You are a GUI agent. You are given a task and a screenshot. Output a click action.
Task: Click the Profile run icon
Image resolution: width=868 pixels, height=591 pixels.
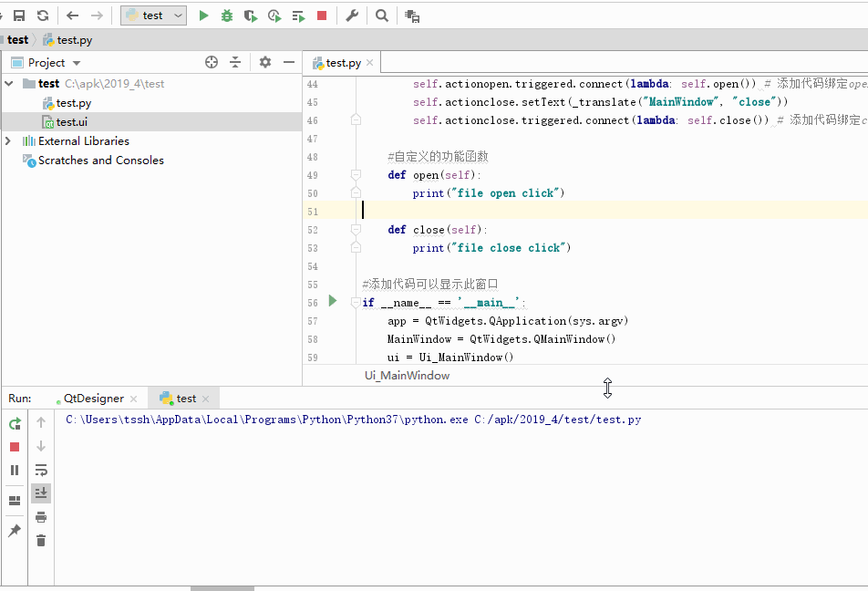tap(274, 16)
